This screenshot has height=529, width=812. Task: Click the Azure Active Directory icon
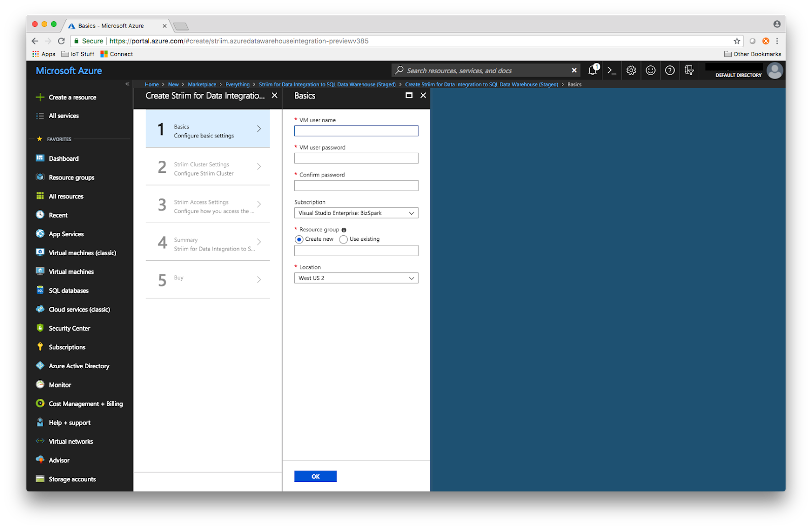point(40,365)
